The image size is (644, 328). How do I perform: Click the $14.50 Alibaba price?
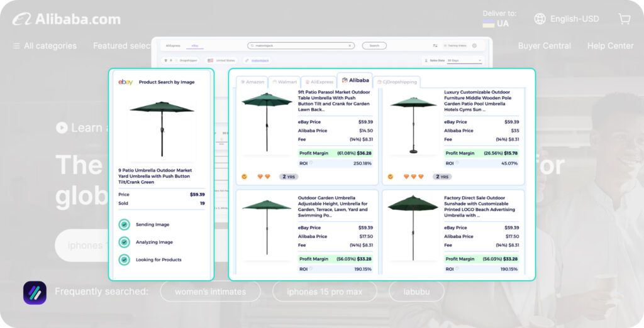coord(366,131)
